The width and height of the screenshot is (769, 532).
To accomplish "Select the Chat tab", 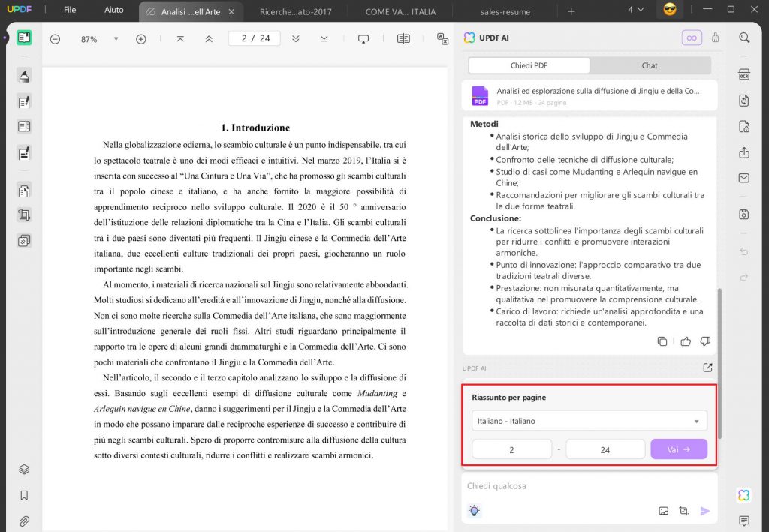I will pyautogui.click(x=650, y=65).
